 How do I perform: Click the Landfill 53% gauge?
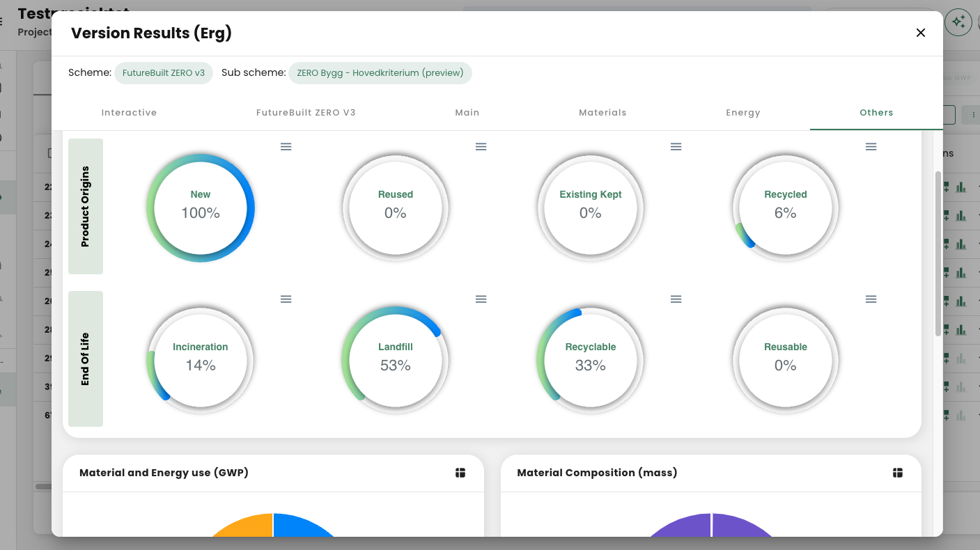click(x=396, y=360)
